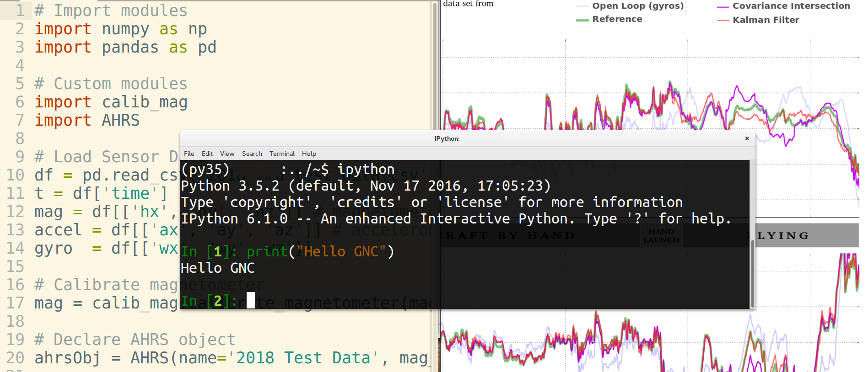
Task: Open the Edit menu in terminal window
Action: (x=207, y=154)
